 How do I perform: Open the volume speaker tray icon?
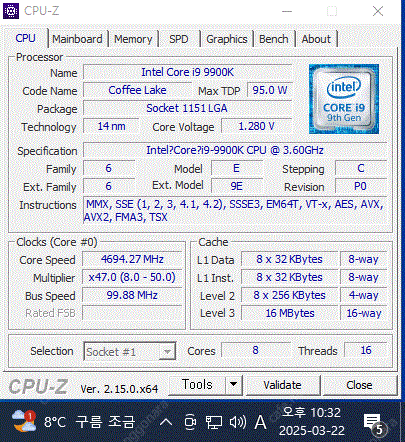238,422
